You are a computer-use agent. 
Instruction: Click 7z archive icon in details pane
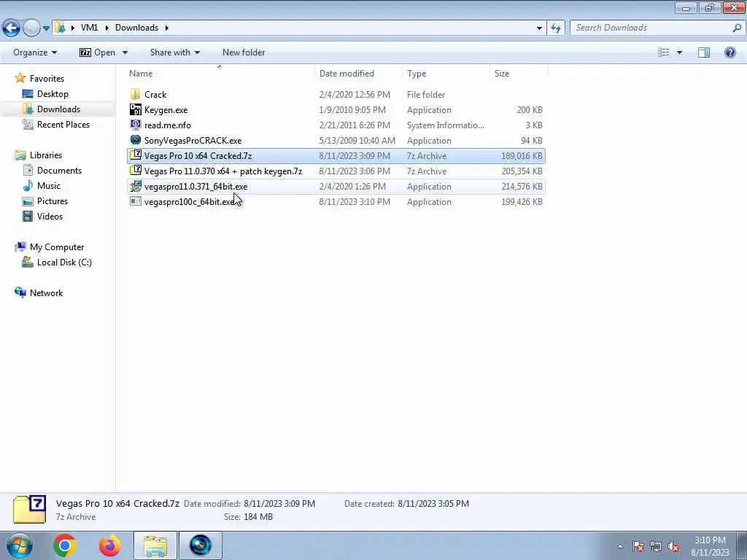[x=29, y=510]
